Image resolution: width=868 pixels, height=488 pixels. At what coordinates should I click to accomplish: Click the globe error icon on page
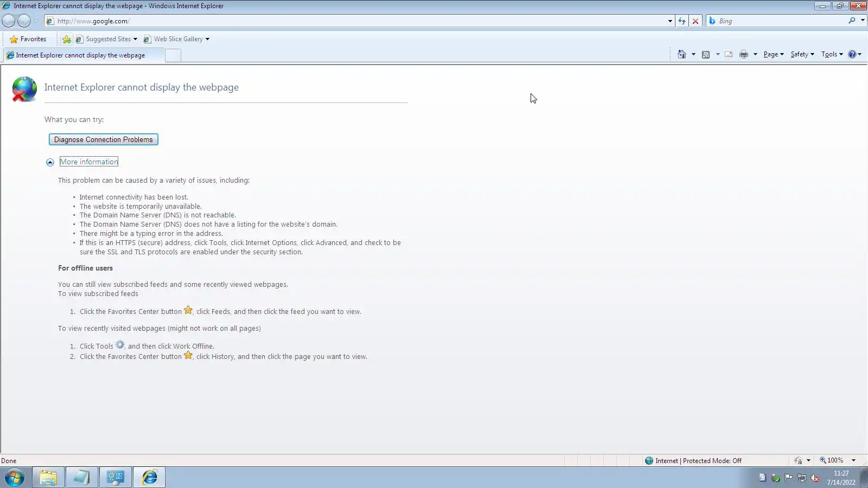[x=24, y=89]
